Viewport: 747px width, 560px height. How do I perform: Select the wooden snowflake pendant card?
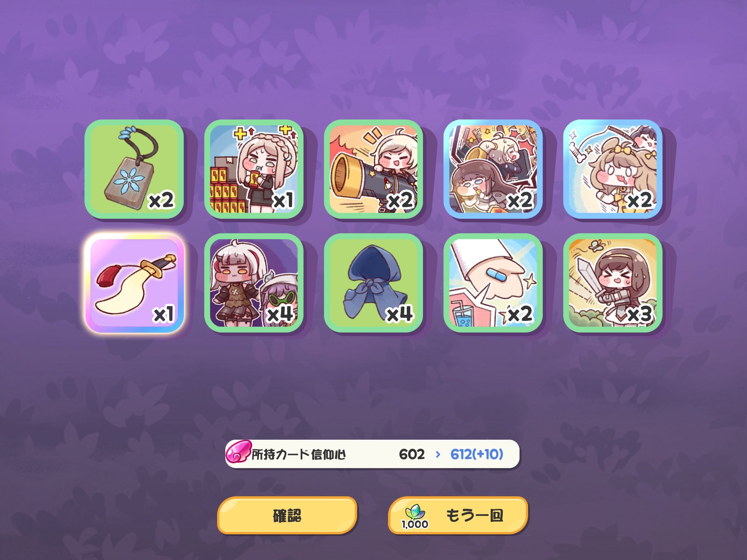click(x=134, y=169)
